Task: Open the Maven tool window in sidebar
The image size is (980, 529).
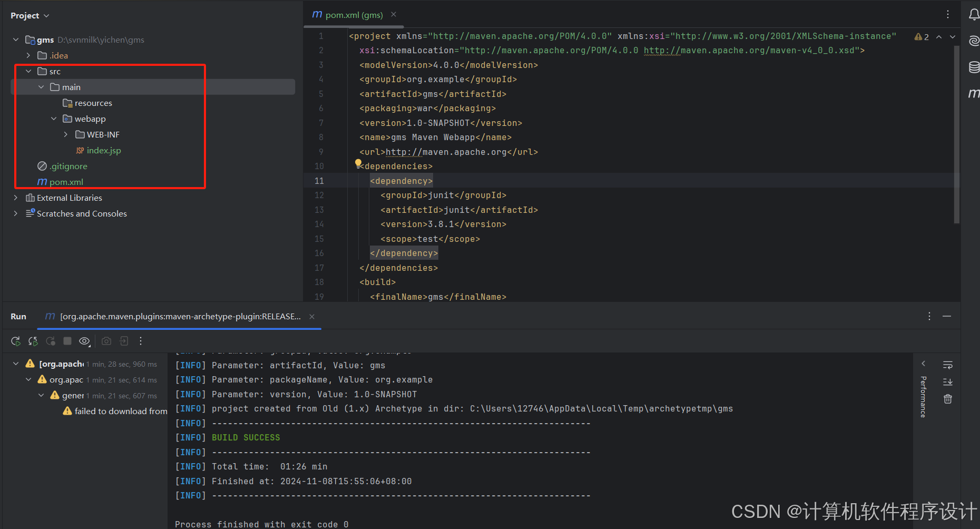Action: [x=974, y=93]
